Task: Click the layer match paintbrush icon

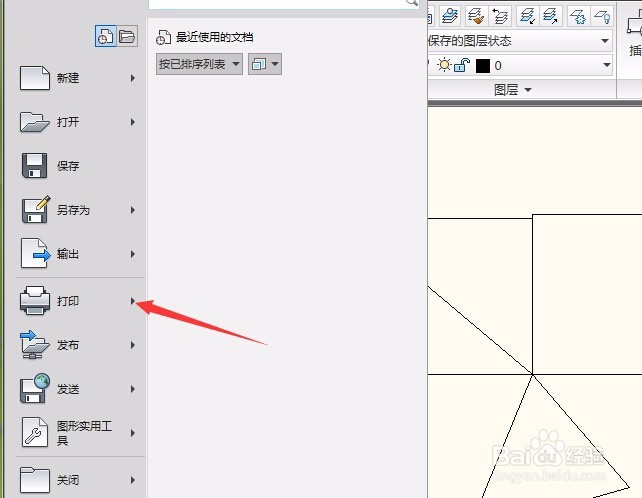Action: coord(476,16)
